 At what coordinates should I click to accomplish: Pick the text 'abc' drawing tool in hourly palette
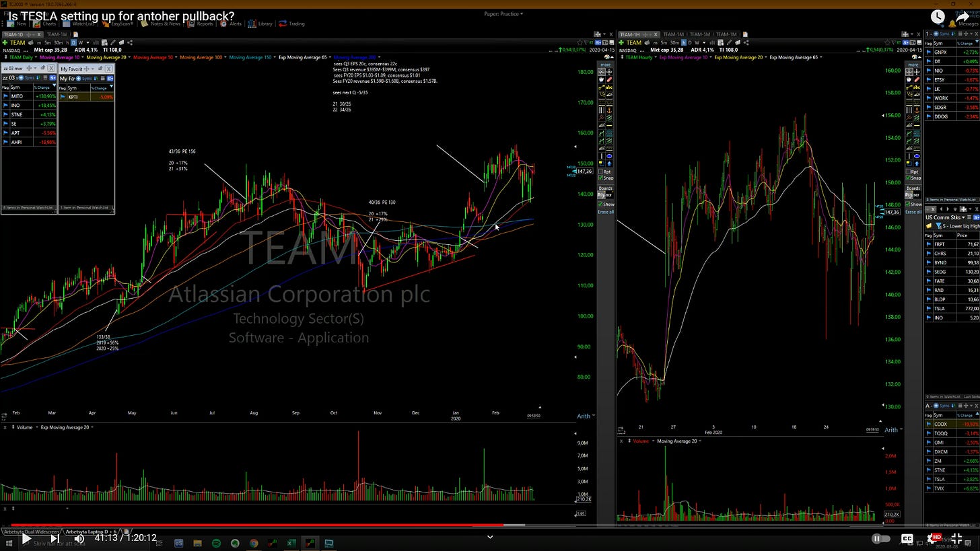pos(917,87)
